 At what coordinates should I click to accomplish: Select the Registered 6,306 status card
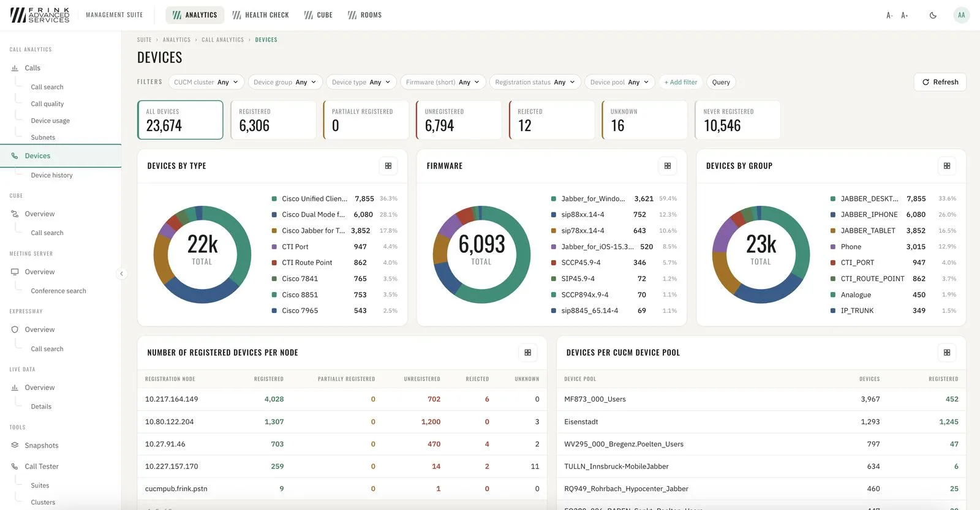[273, 120]
